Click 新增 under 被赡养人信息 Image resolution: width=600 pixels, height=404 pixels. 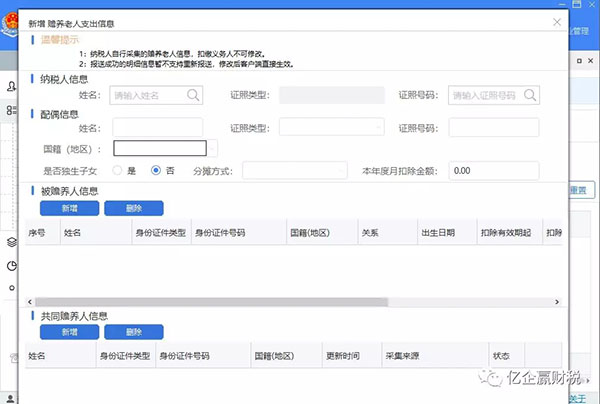tap(70, 208)
